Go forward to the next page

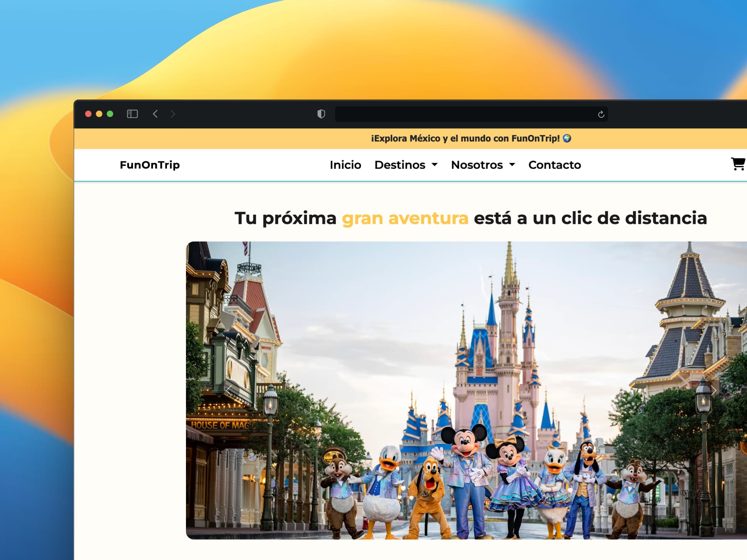173,114
